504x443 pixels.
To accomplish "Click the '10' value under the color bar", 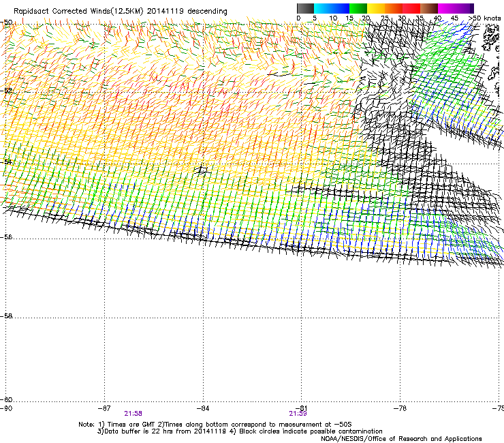I will click(x=333, y=18).
